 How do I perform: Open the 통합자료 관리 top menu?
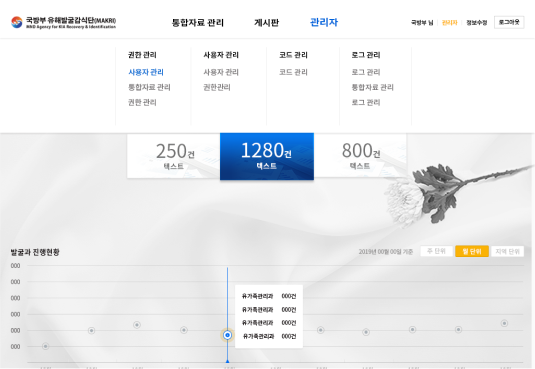[198, 23]
